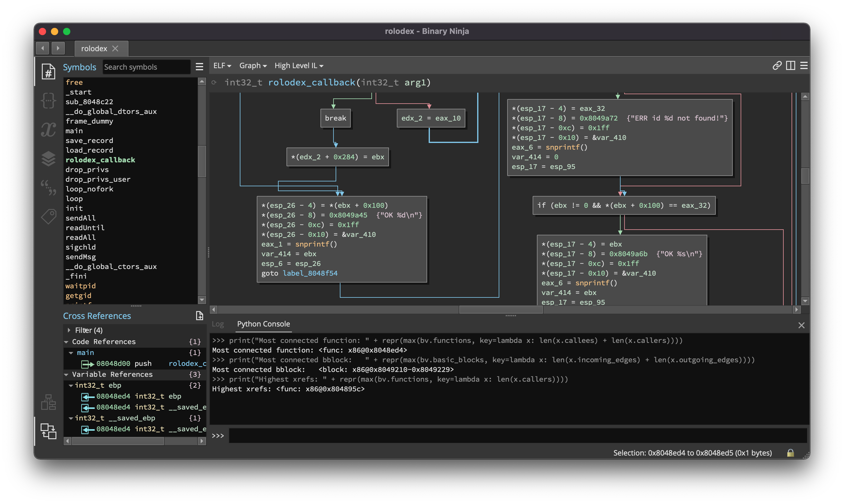Open the Tags sidebar icon

tap(48, 216)
